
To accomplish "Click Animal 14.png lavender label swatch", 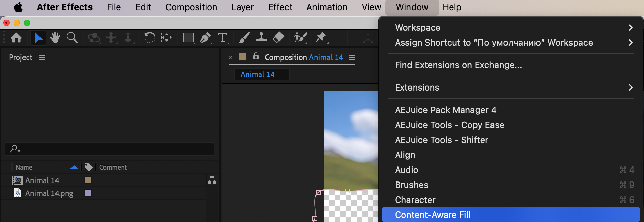I will click(x=88, y=193).
